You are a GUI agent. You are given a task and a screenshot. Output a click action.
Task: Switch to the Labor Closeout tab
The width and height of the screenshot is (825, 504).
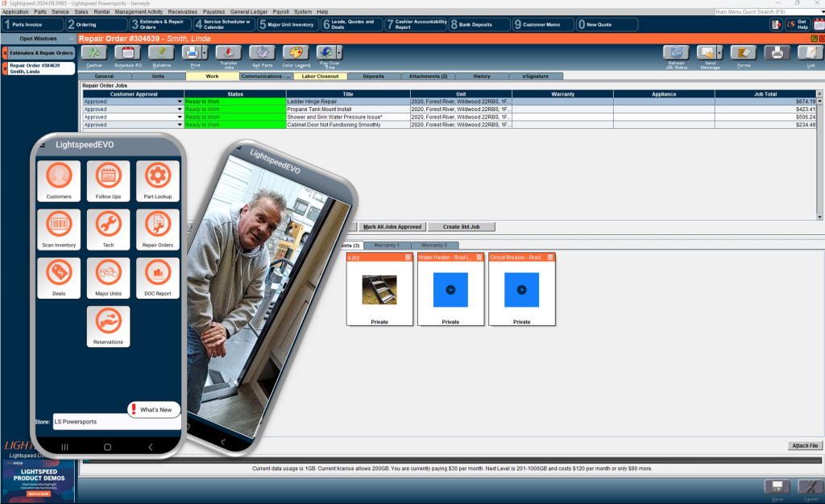tap(321, 76)
